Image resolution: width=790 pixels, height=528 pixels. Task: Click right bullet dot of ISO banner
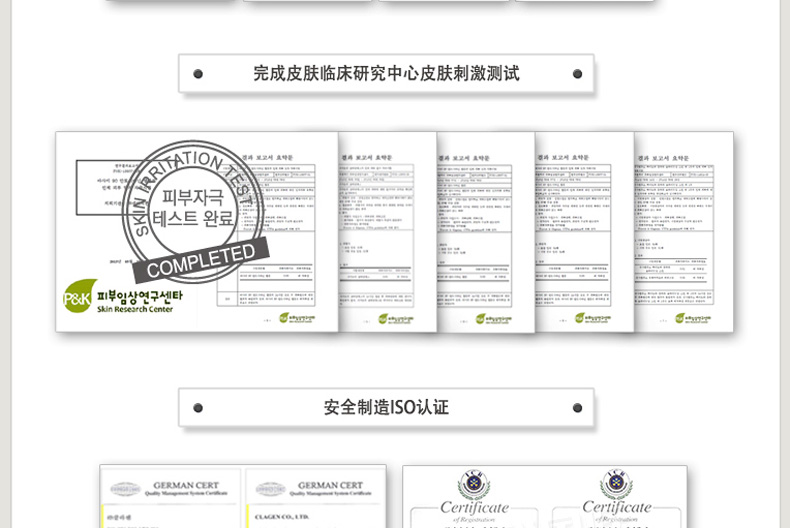(577, 408)
